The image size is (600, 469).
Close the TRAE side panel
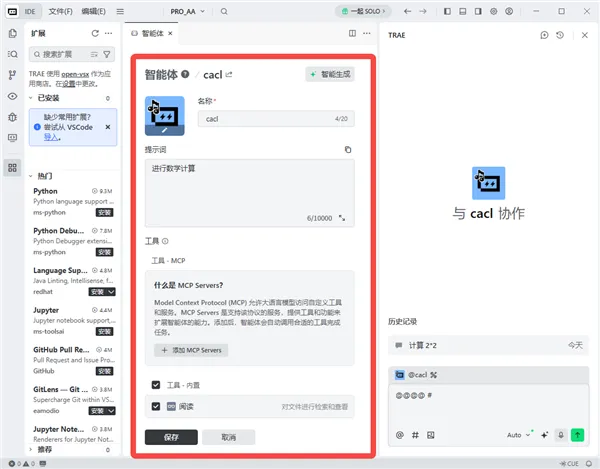[585, 35]
